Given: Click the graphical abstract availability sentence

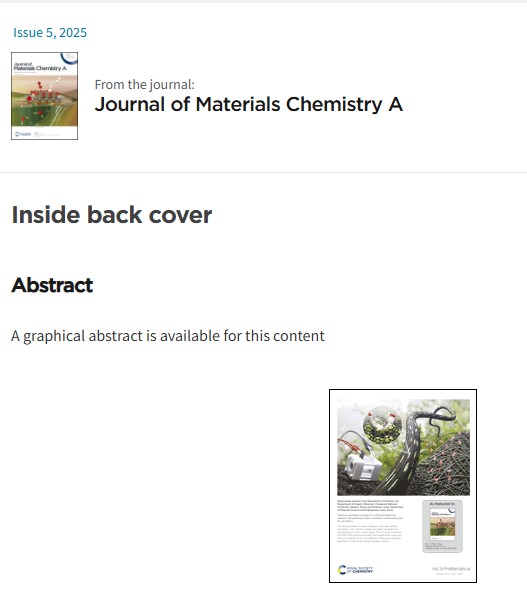Looking at the screenshot, I should [168, 336].
